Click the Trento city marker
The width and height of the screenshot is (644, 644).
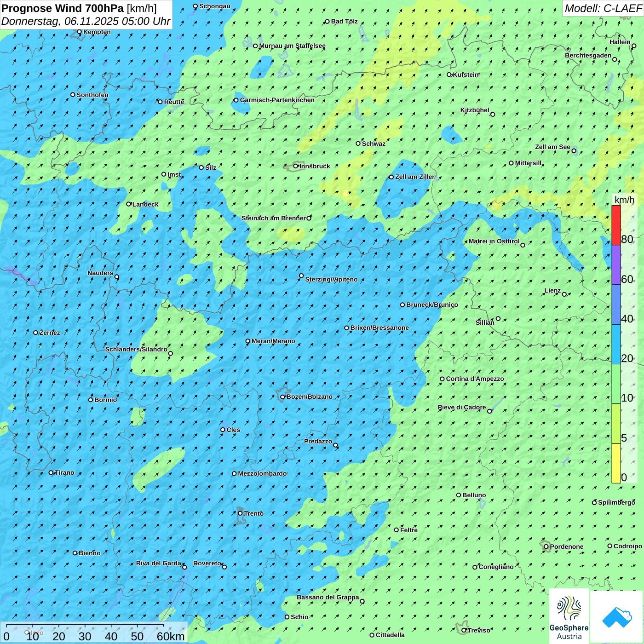point(240,513)
